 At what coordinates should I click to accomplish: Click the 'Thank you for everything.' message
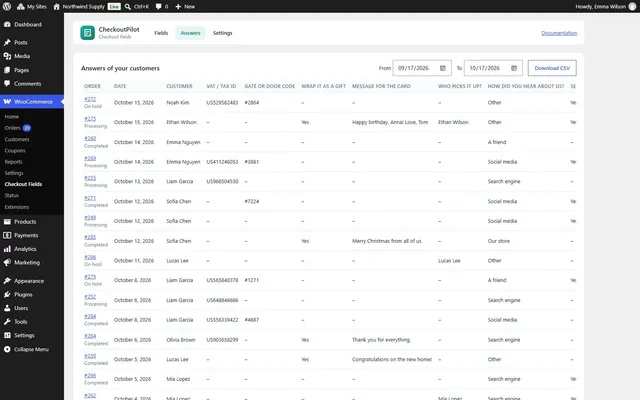tap(381, 340)
